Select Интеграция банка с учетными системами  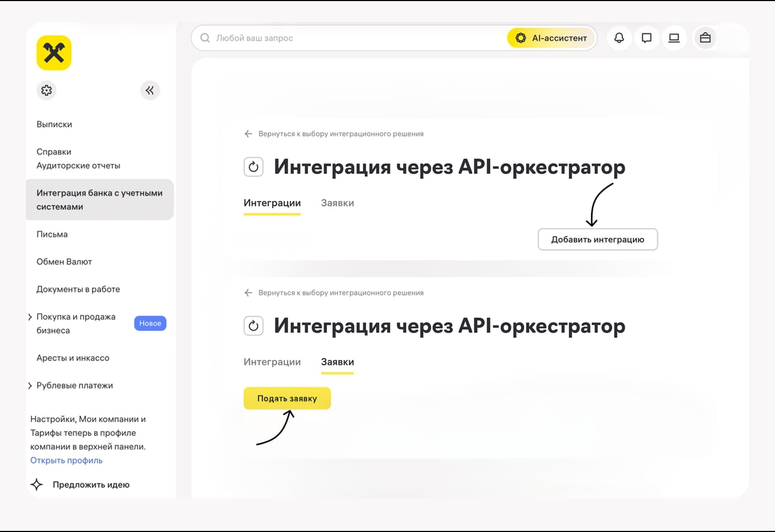(x=100, y=200)
